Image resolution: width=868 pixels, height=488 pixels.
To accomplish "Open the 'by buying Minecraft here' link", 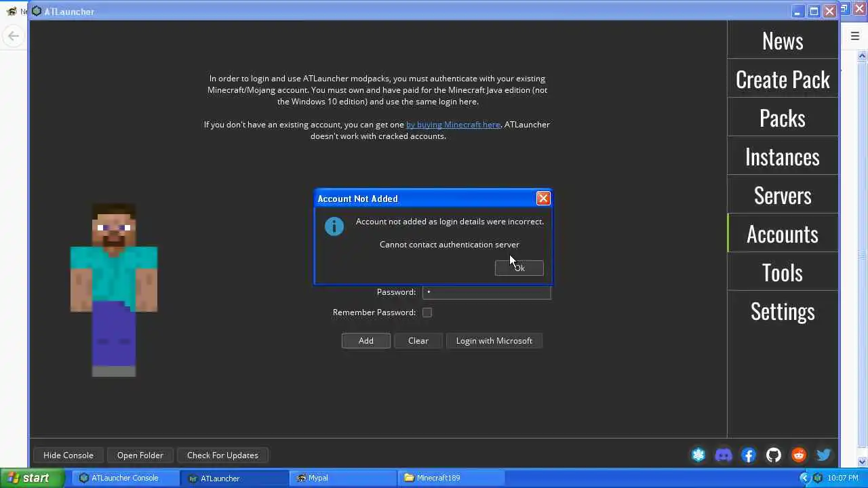I will [x=453, y=125].
